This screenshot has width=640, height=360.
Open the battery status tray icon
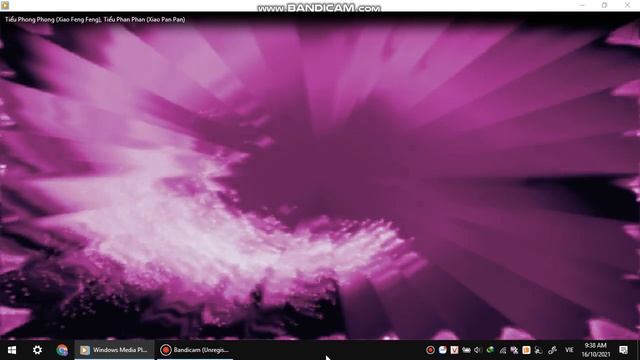pos(466,350)
